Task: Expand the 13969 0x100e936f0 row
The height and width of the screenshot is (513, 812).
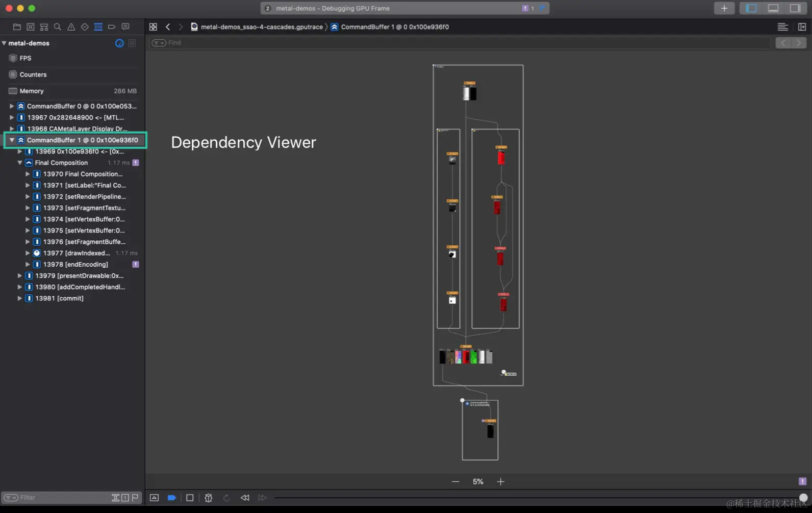Action: coord(20,151)
